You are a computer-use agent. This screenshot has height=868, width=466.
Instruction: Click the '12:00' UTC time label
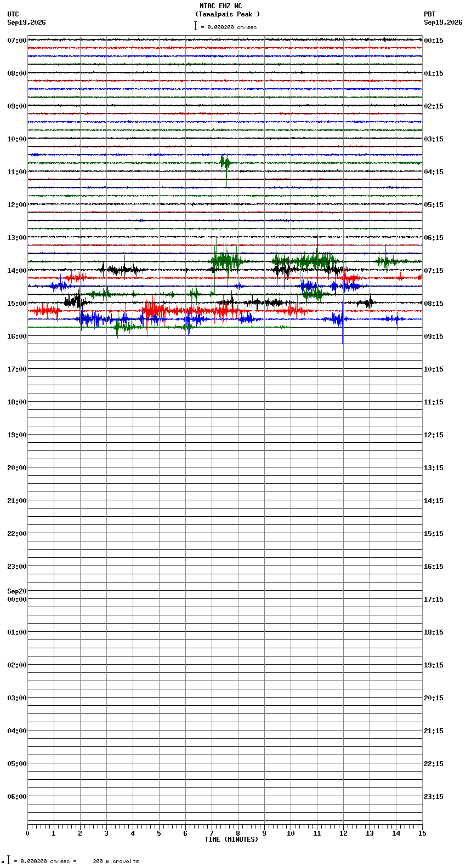click(17, 205)
